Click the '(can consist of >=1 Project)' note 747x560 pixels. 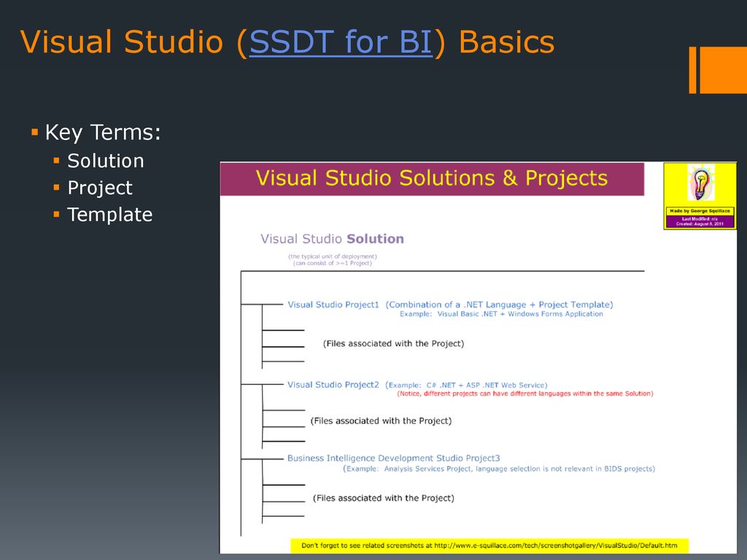(x=333, y=262)
